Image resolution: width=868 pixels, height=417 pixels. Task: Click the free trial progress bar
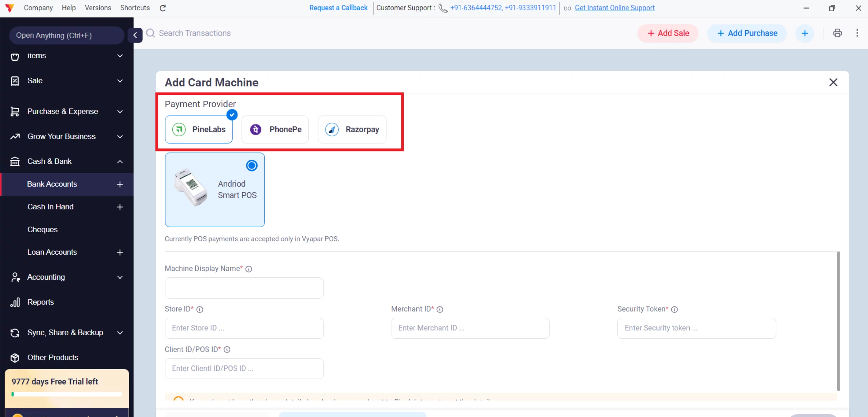click(67, 394)
